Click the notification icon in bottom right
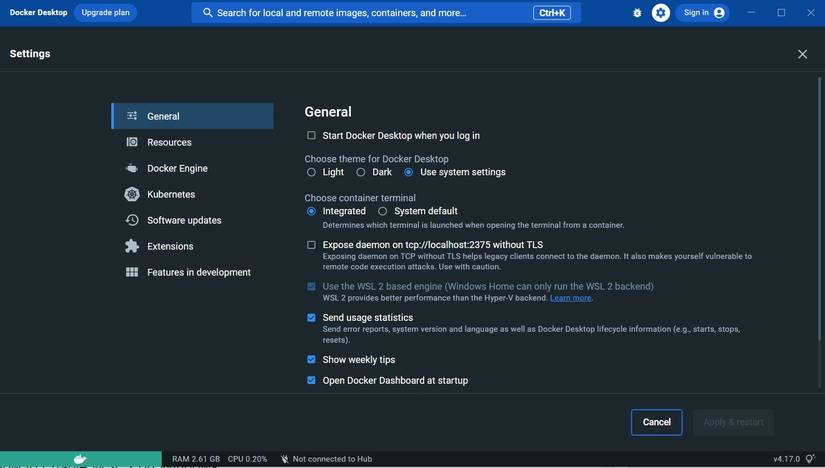The image size is (825, 468). (x=810, y=459)
